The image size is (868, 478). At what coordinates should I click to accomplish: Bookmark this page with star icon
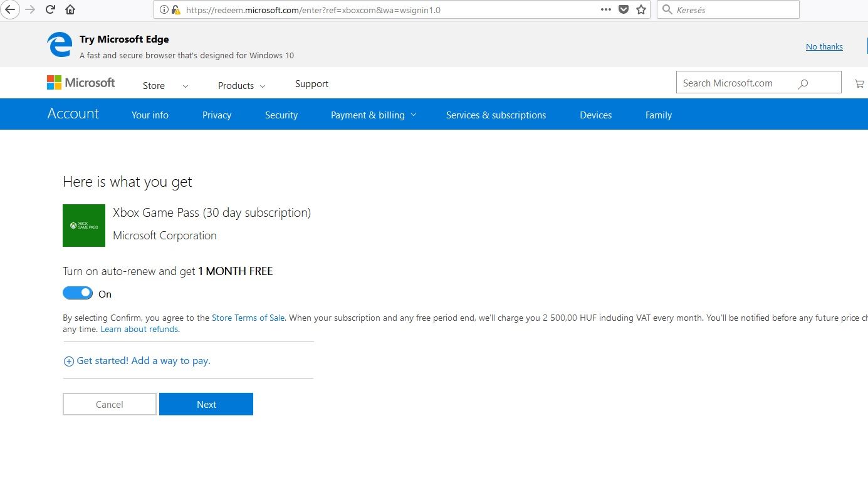[641, 9]
